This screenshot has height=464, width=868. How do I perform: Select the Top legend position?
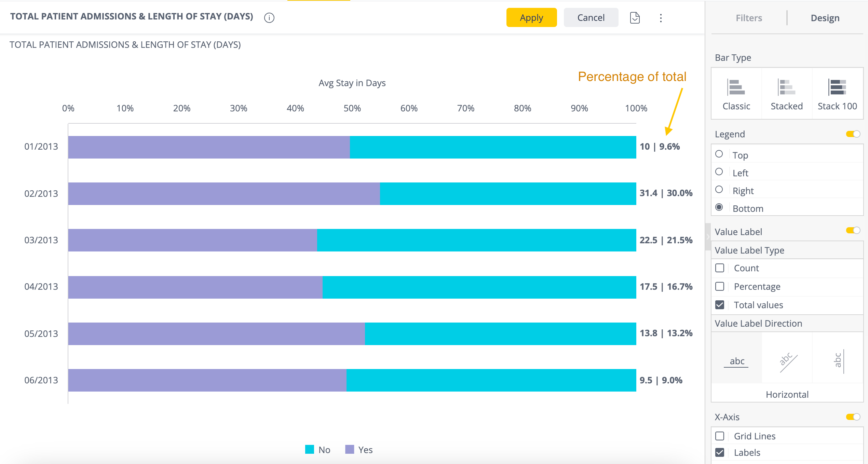coord(720,154)
